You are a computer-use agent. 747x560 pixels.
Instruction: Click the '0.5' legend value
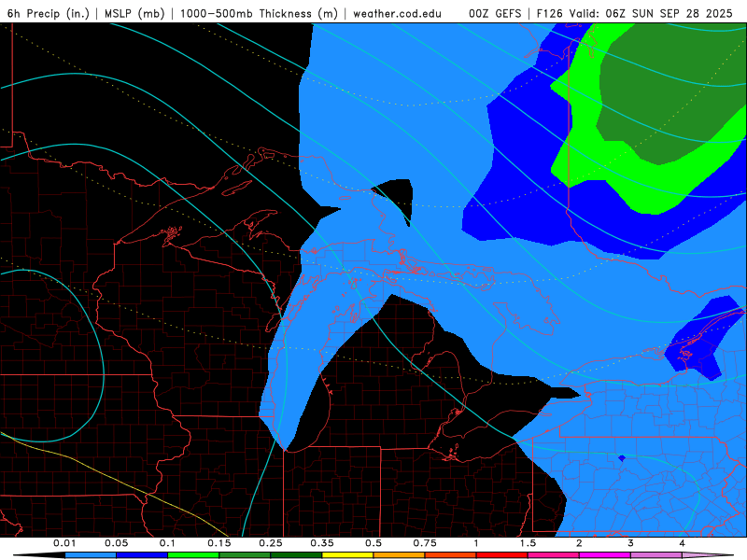(x=373, y=543)
